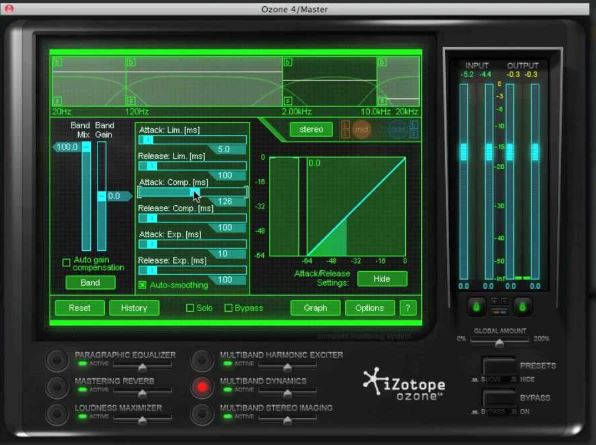This screenshot has width=596, height=445.
Task: Click the Band Gain vertical slider
Action: pos(101,196)
